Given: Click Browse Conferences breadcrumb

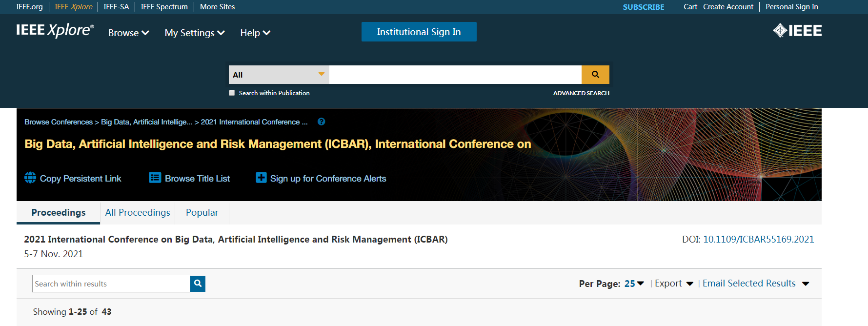Looking at the screenshot, I should pos(59,122).
